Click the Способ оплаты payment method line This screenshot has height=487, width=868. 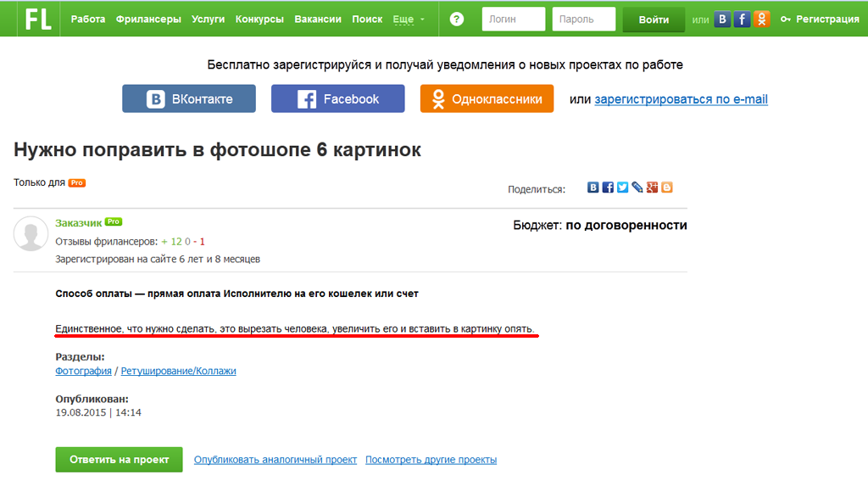pos(237,294)
